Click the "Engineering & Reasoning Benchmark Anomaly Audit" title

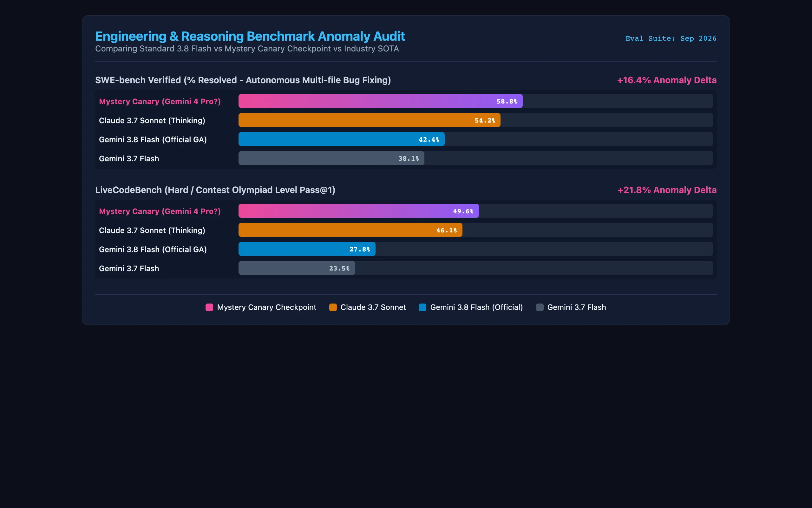pos(250,36)
